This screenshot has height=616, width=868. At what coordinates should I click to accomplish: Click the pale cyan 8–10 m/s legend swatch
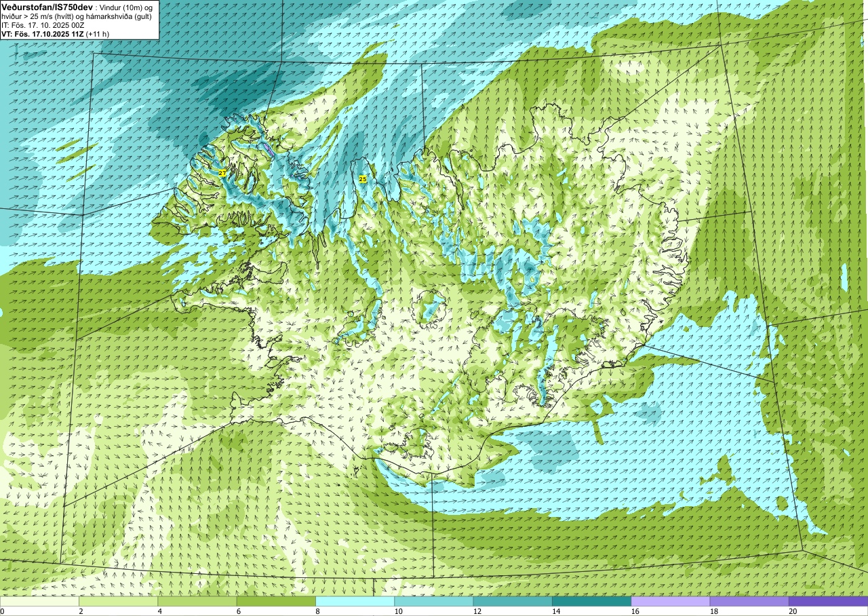pos(355,601)
